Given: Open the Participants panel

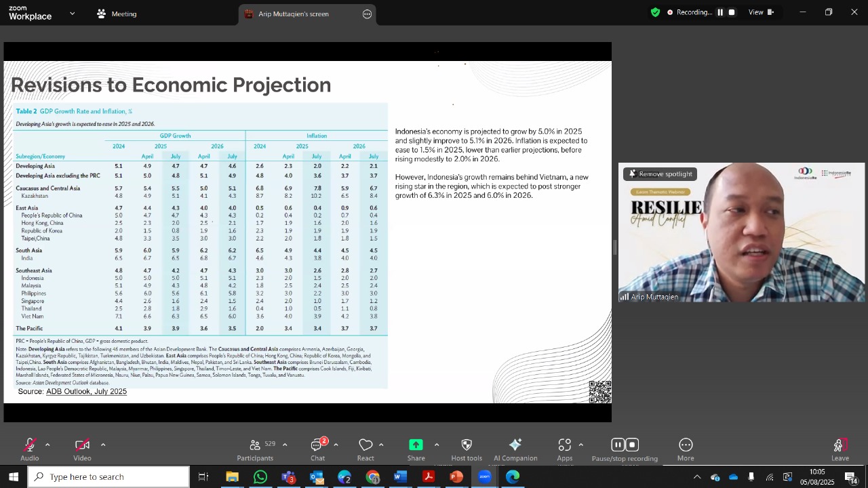Looking at the screenshot, I should pyautogui.click(x=255, y=450).
